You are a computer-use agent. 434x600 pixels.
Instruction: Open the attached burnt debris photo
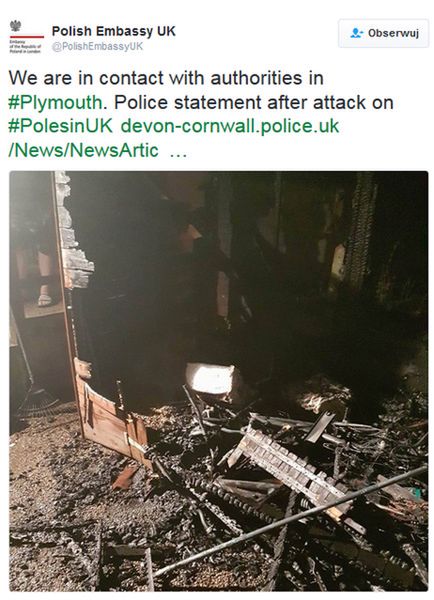pos(219,381)
